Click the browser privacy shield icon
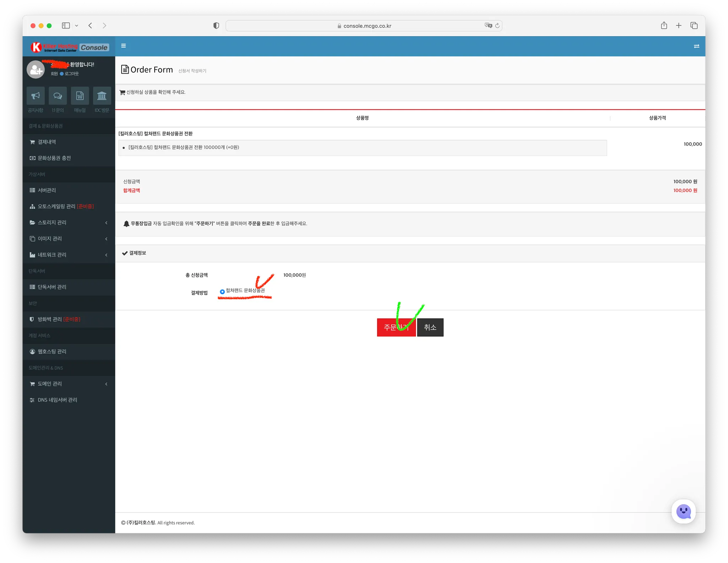 [216, 26]
